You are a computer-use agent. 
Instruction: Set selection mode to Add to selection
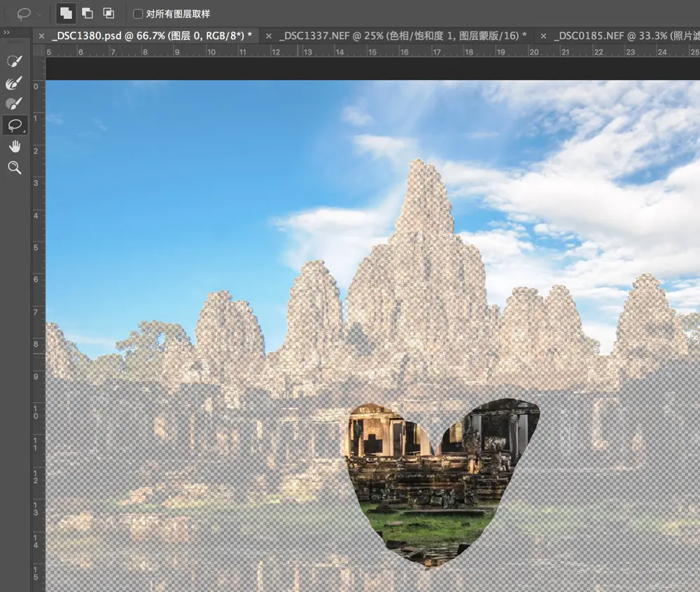coord(66,13)
